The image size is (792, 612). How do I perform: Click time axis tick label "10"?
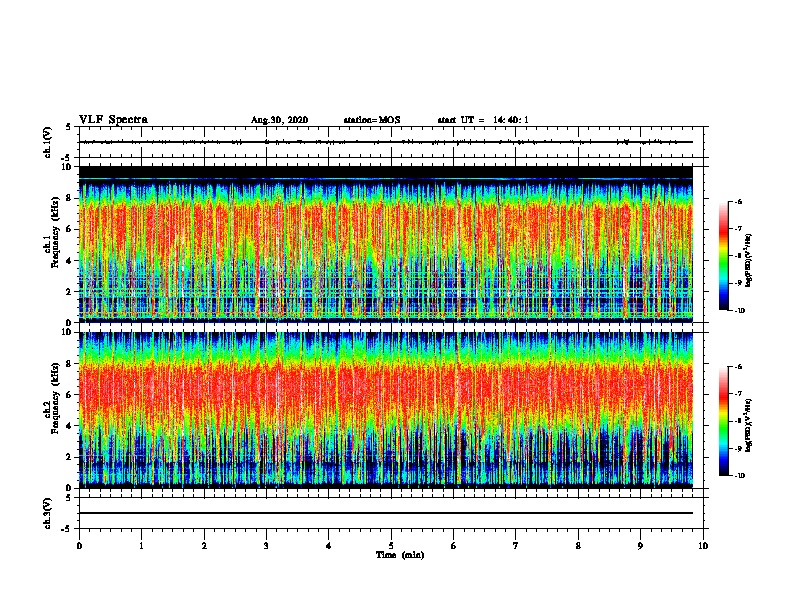703,546
